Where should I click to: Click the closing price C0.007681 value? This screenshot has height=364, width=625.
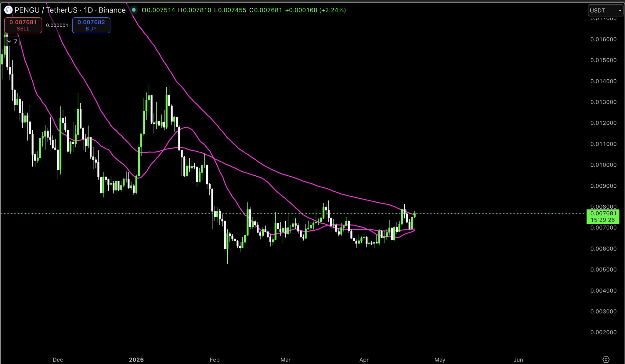(266, 10)
